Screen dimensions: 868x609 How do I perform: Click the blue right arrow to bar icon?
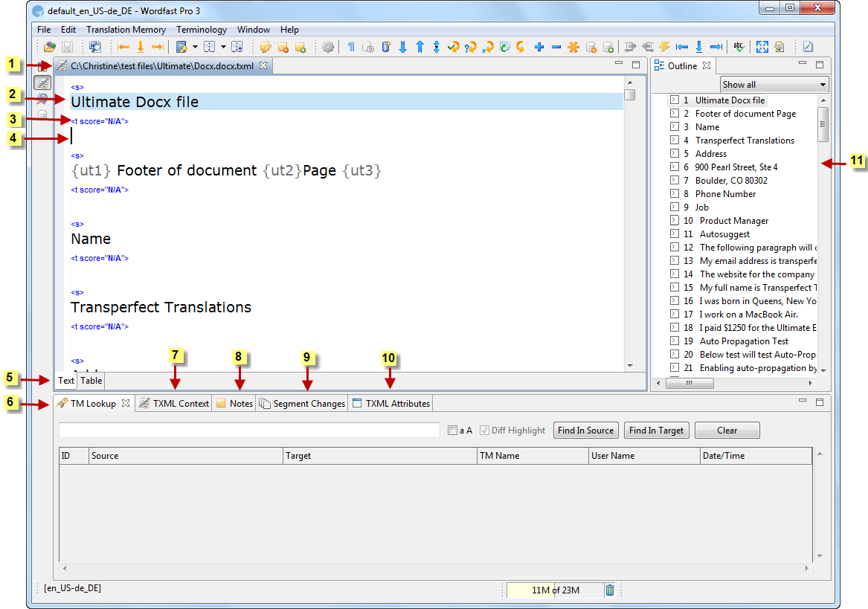tap(716, 47)
